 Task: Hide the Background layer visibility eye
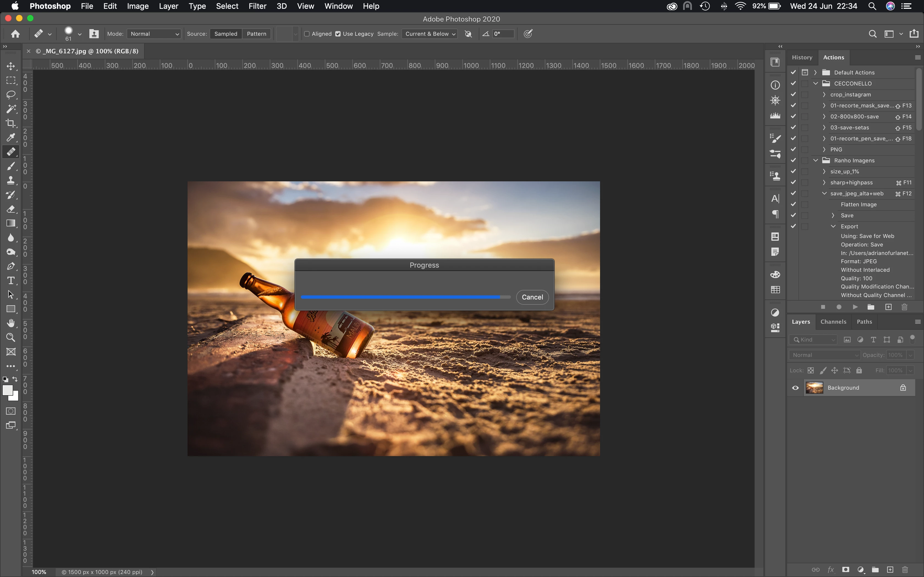tap(795, 388)
